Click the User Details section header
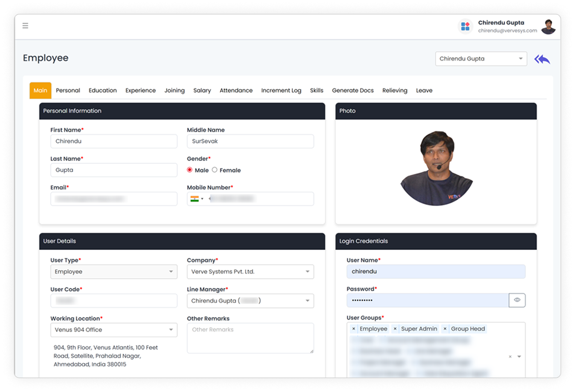 (182, 242)
